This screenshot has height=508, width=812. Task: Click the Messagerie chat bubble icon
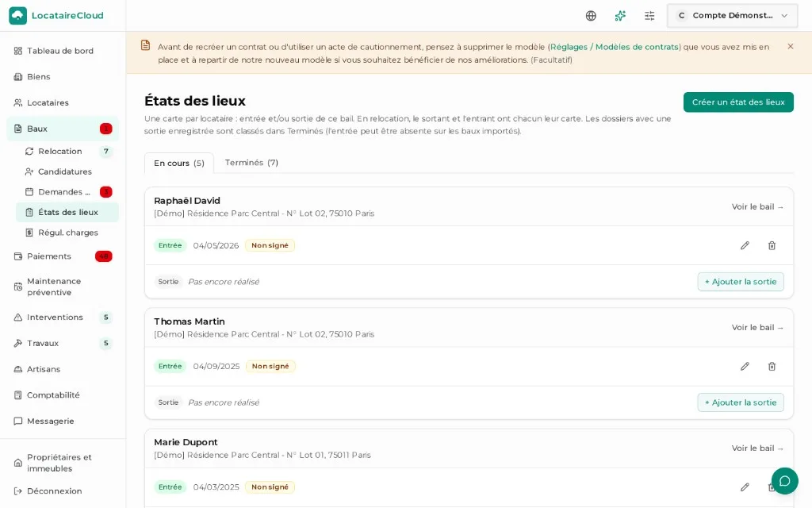click(18, 421)
